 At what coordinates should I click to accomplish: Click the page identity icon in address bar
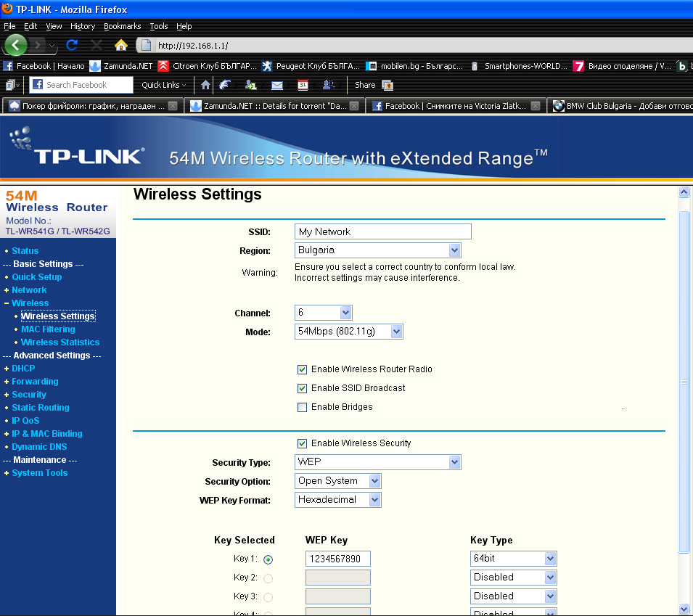[147, 45]
